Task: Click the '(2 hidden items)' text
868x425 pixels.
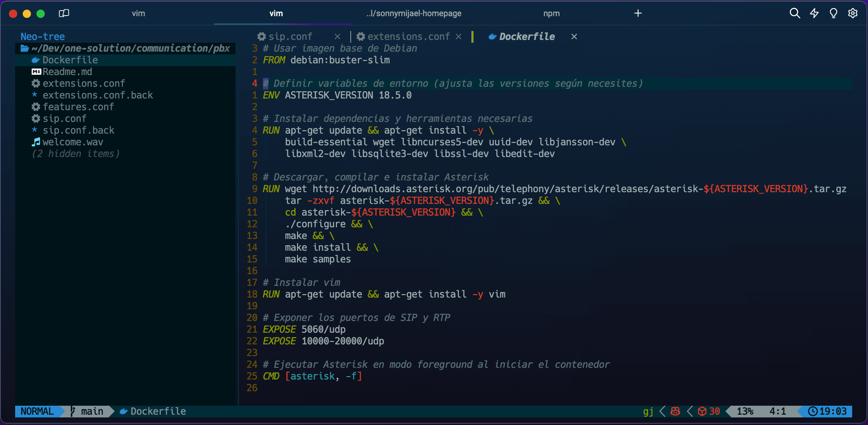Action: 75,154
